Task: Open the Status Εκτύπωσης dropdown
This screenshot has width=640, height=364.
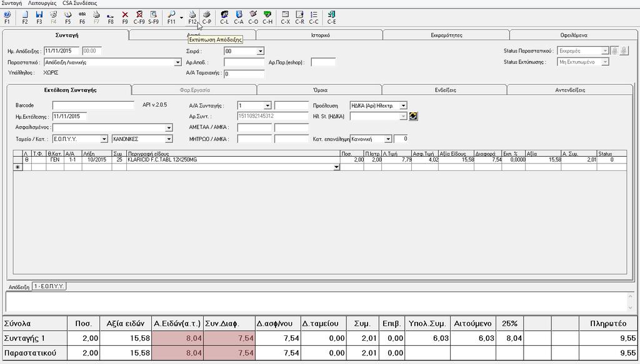Action: [x=605, y=62]
